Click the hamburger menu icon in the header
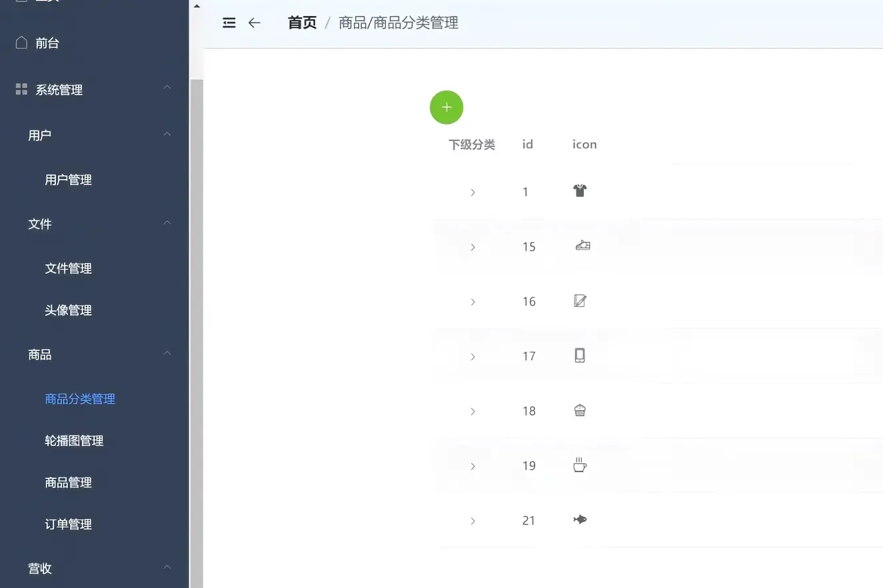The image size is (883, 588). point(229,22)
